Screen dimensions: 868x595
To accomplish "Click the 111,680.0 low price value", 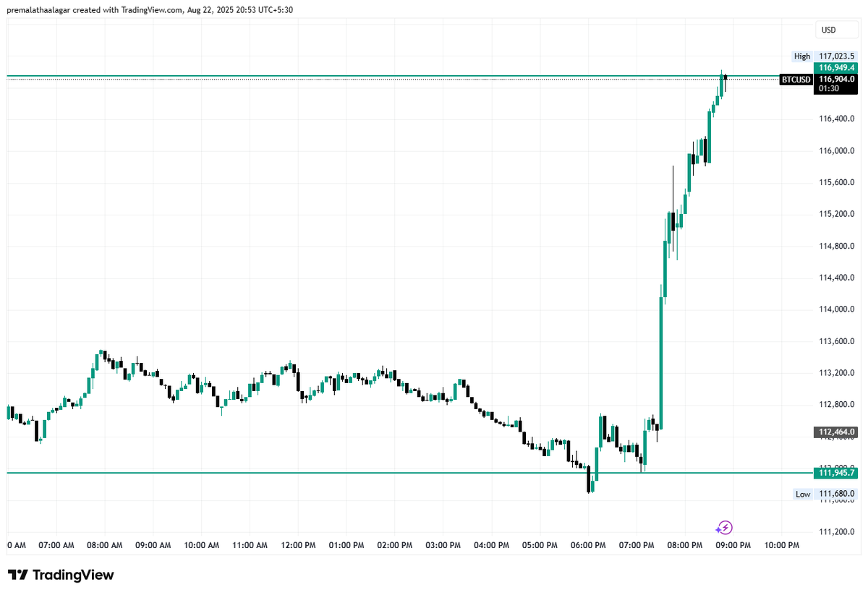I will [836, 494].
